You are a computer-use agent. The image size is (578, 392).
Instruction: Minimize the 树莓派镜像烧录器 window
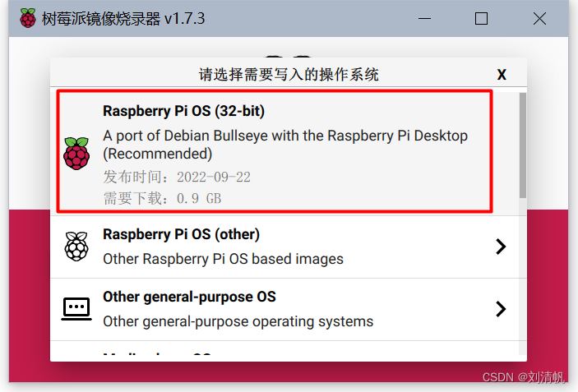pyautogui.click(x=424, y=18)
